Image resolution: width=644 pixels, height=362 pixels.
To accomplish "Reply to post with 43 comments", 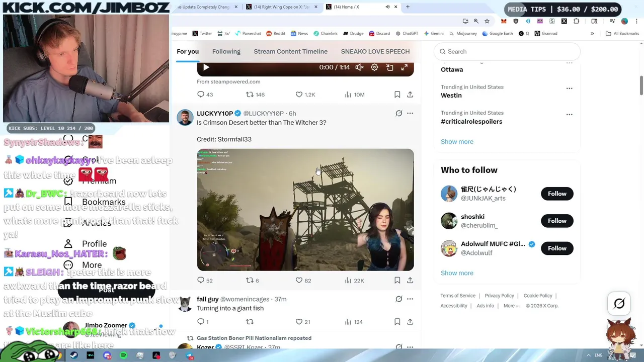I will tap(205, 95).
